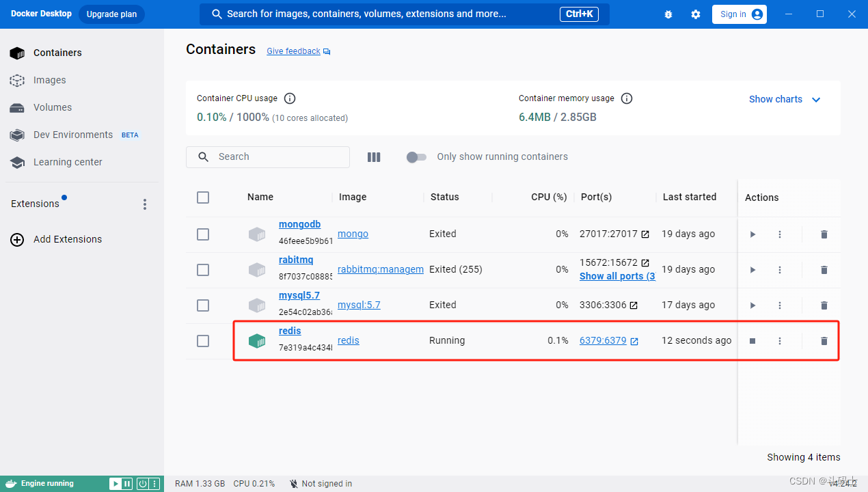Open mysql:5.7 image link
Viewport: 868px width, 492px height.
tap(359, 305)
